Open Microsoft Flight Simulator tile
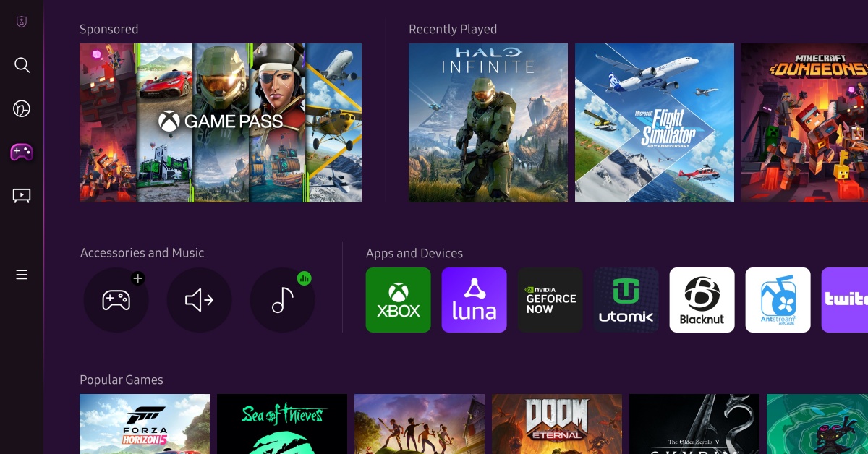Image resolution: width=868 pixels, height=454 pixels. (655, 123)
